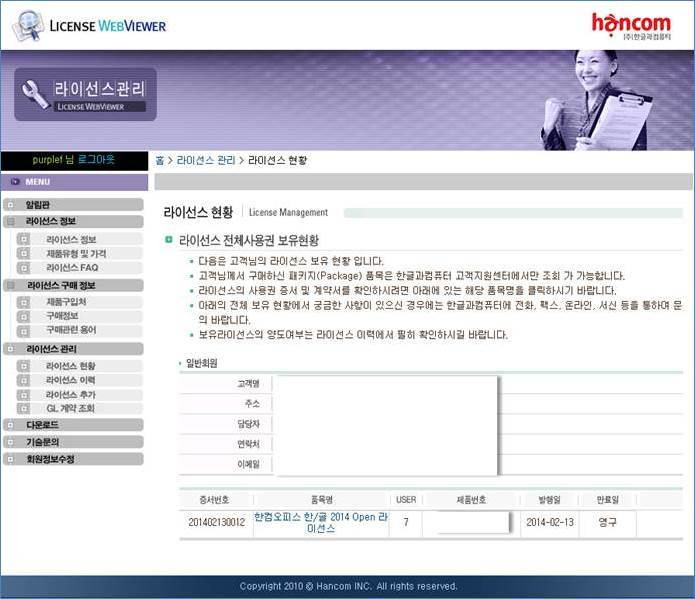Screen dimensions: 695x599
Task: Click 발행일 column header
Action: [550, 500]
